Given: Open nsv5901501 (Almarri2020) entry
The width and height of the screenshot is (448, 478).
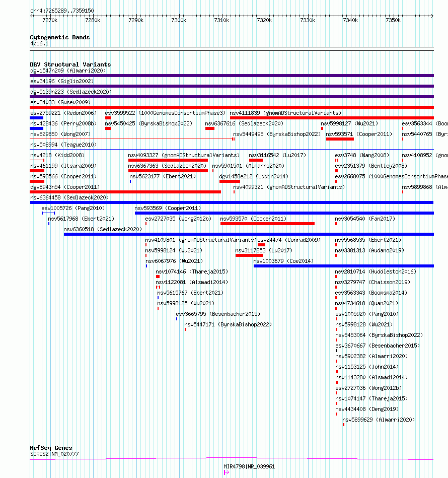Looking at the screenshot, I should coord(248,166).
